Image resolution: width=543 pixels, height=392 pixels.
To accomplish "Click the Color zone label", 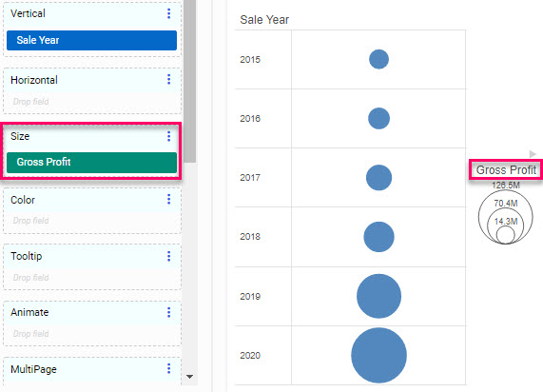I will click(x=23, y=200).
